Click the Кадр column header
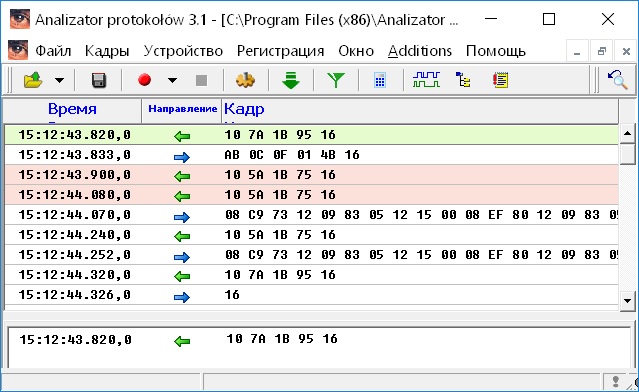The width and height of the screenshot is (639, 392). point(420,110)
